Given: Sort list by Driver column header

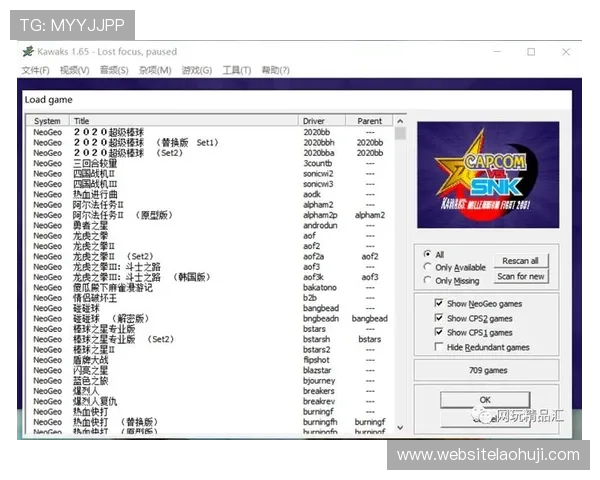Looking at the screenshot, I should [322, 121].
